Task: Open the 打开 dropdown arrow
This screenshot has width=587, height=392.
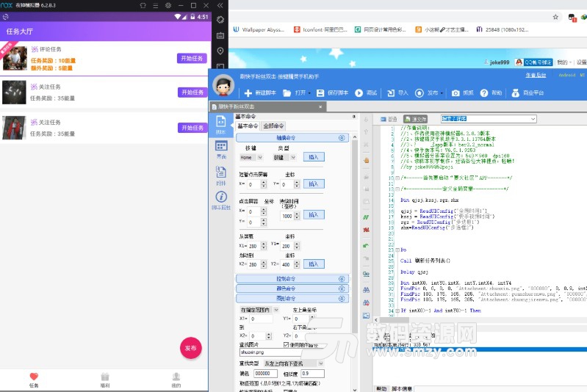Action: tap(309, 93)
